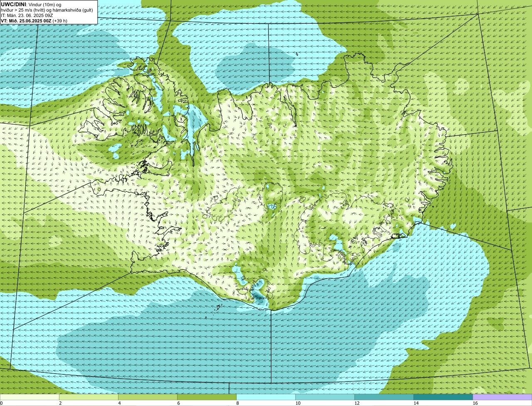Click the legend scale label "2"
The height and width of the screenshot is (406, 532).
point(60,403)
